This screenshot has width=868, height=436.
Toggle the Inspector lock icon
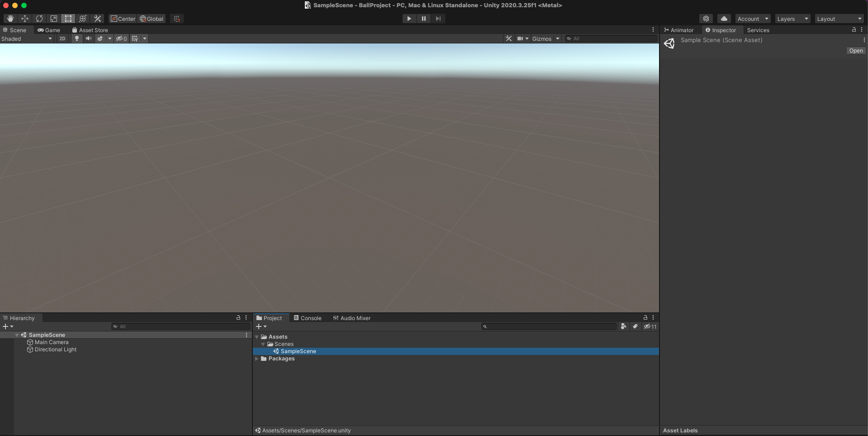pyautogui.click(x=854, y=29)
